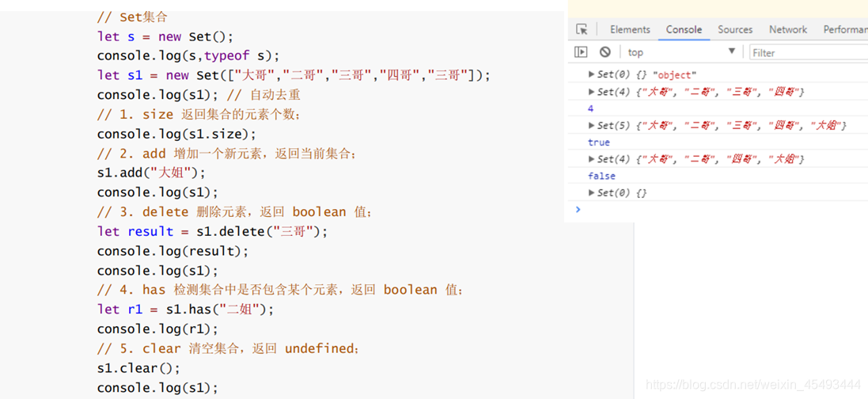Focus the console Filter field
This screenshot has width=868, height=399.
click(809, 52)
